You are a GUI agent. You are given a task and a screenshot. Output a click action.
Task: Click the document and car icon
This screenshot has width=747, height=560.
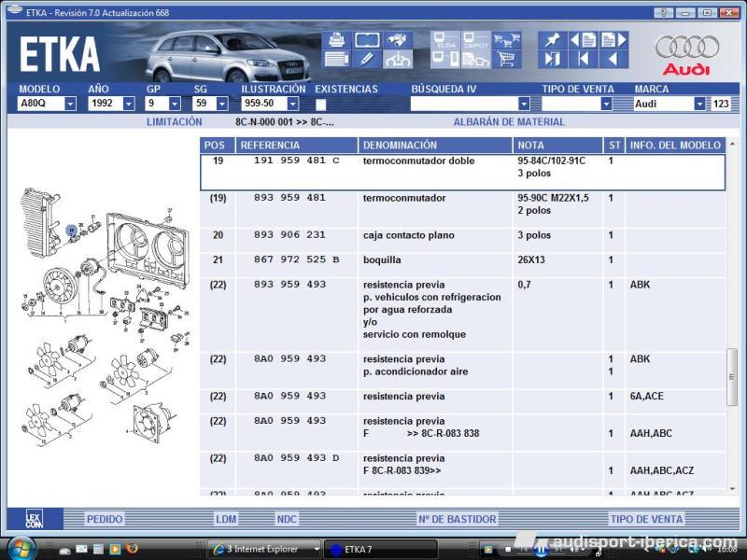475,59
